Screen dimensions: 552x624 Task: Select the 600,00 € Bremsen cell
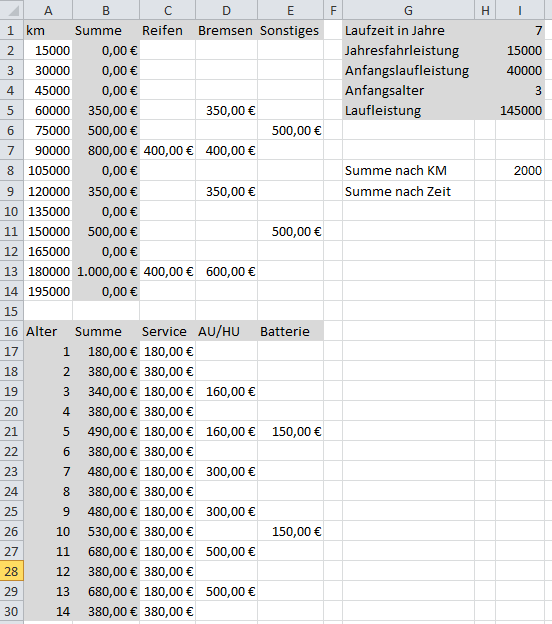[226, 271]
